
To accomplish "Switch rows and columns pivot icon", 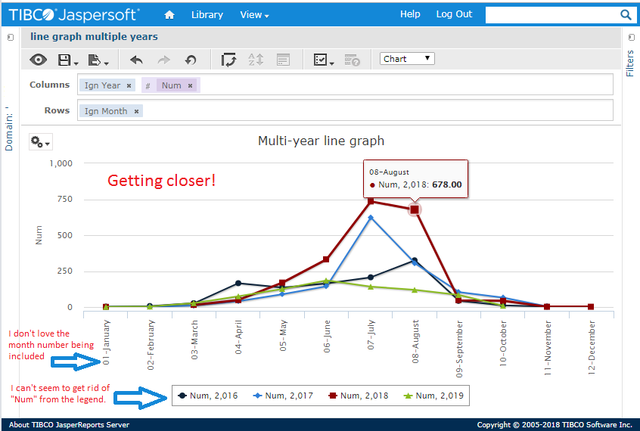I will click(x=229, y=60).
